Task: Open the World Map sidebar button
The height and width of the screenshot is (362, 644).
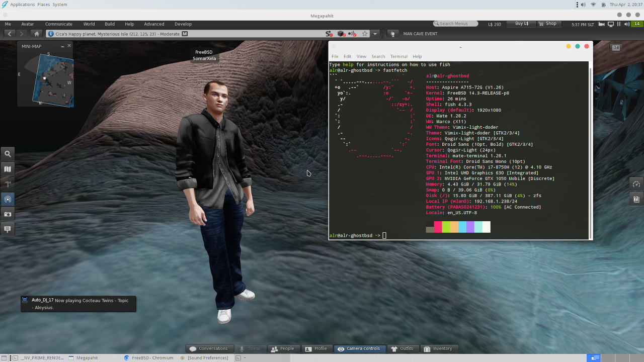Action: tap(8, 169)
